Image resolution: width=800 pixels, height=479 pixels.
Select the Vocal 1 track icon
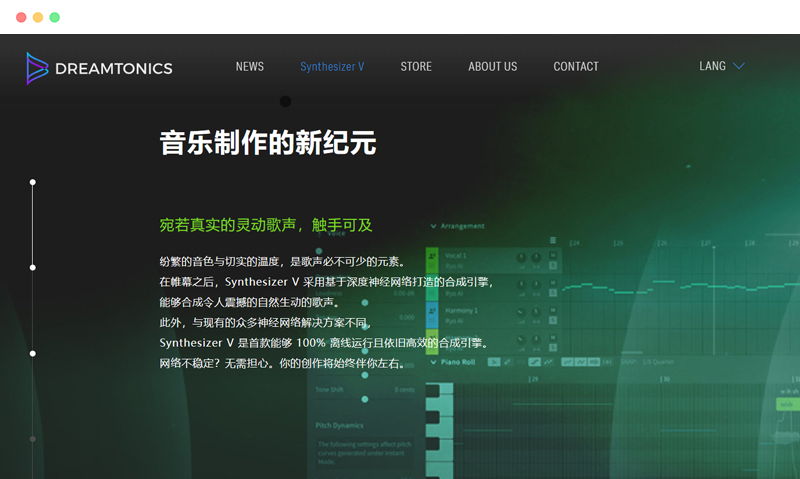(x=433, y=257)
